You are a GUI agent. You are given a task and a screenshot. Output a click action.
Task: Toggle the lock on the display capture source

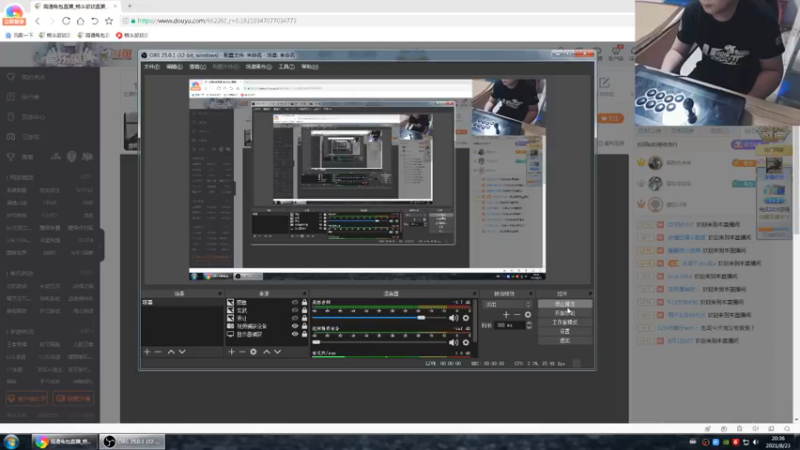(305, 334)
